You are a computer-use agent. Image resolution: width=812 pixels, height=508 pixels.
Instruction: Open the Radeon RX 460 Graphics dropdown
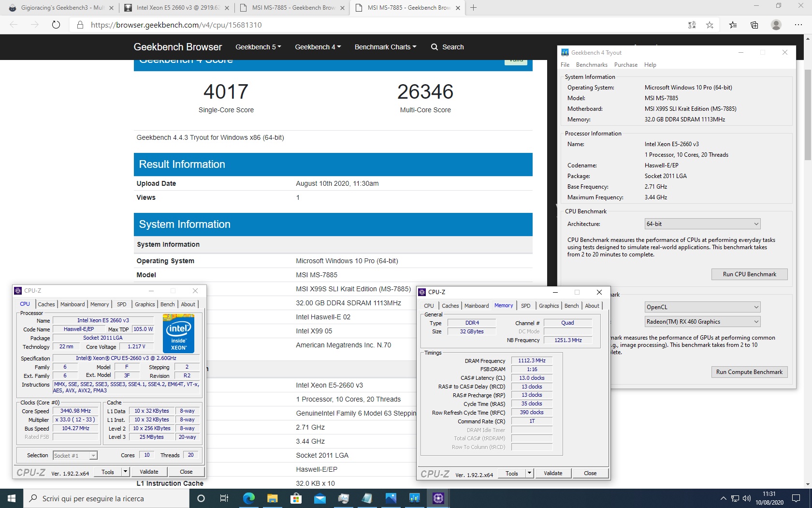click(x=702, y=322)
